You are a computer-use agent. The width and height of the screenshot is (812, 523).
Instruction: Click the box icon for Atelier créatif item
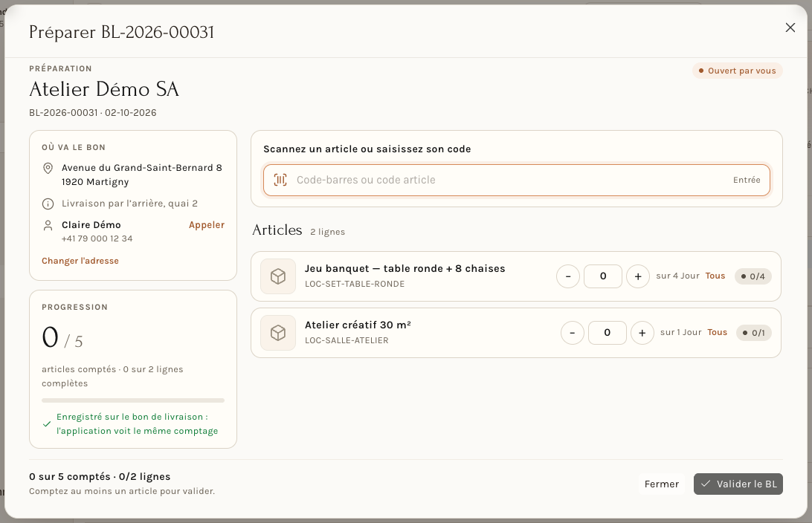[278, 333]
